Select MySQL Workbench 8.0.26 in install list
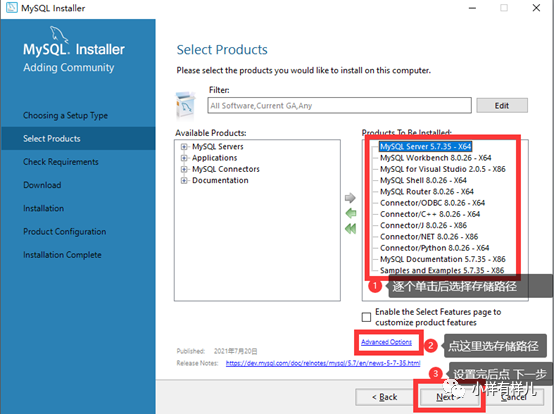 coord(435,158)
